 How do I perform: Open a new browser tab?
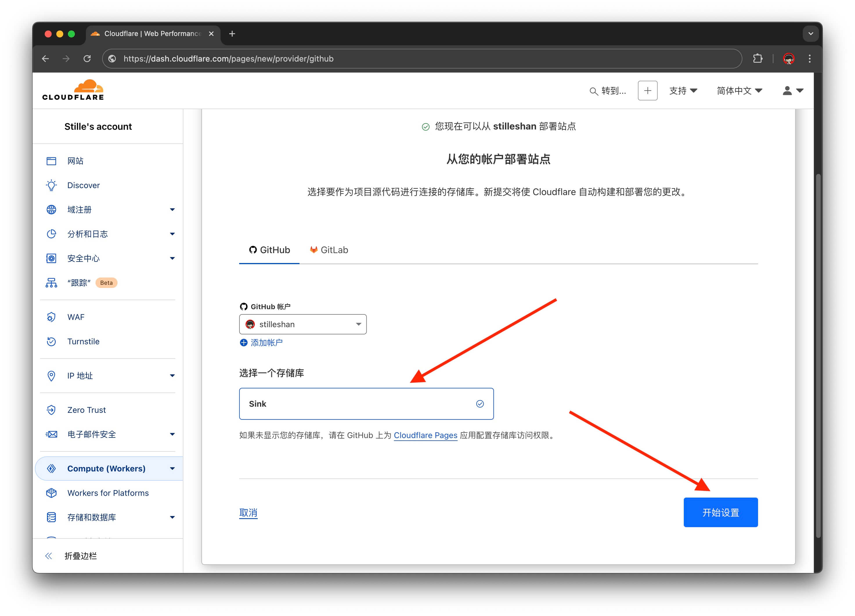[232, 34]
